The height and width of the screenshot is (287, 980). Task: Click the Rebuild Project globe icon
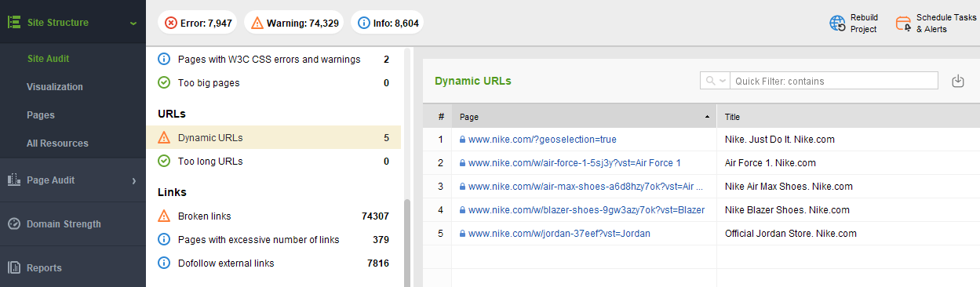(x=838, y=23)
